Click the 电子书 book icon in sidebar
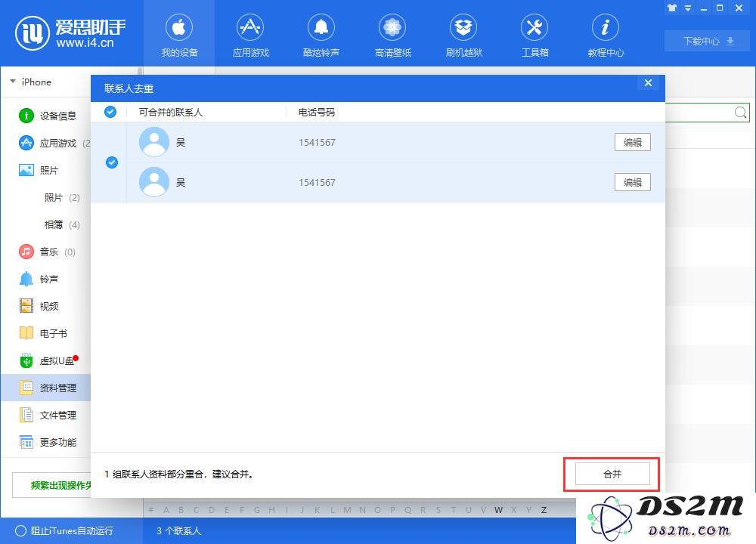Screen dimensions: 756x544 [26, 333]
